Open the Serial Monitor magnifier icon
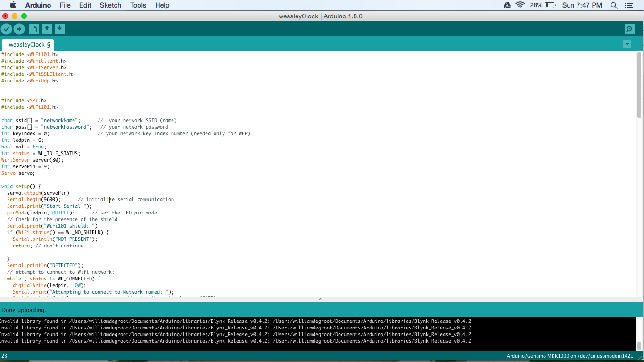Viewport: 644px width, 362px height. tap(629, 29)
